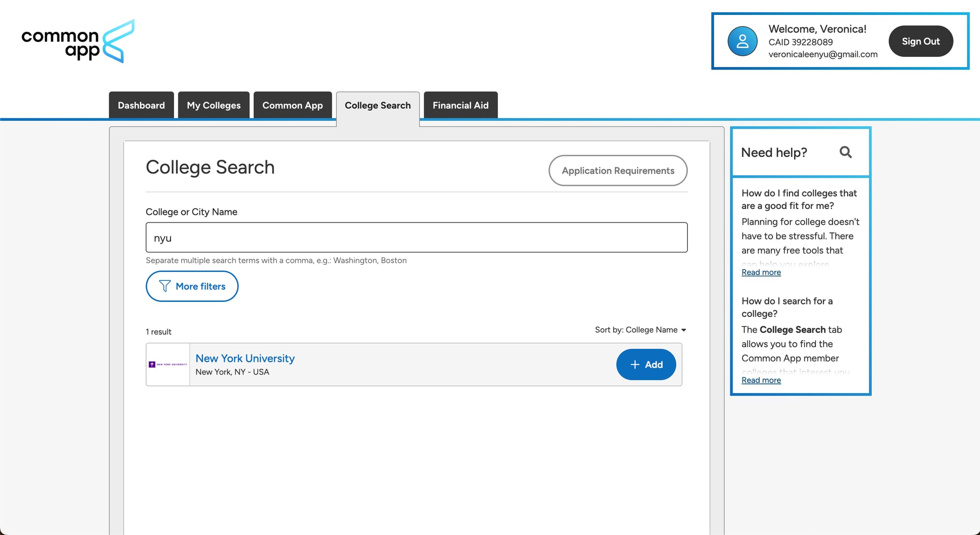
Task: Click the Common App logo
Action: pyautogui.click(x=77, y=41)
